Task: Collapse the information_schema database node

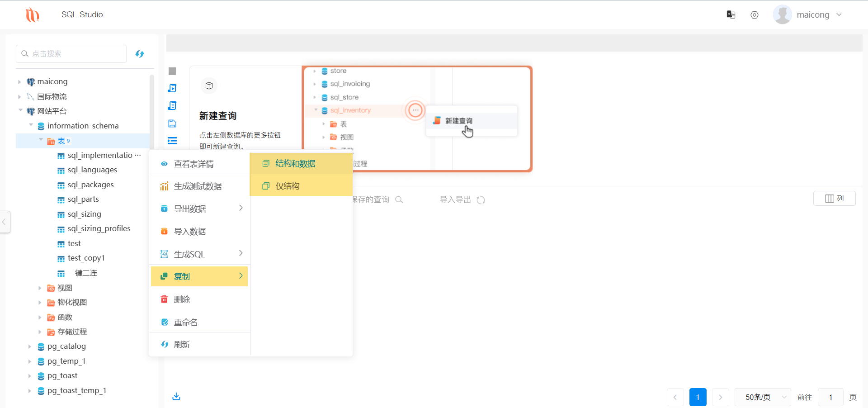Action: (x=31, y=125)
